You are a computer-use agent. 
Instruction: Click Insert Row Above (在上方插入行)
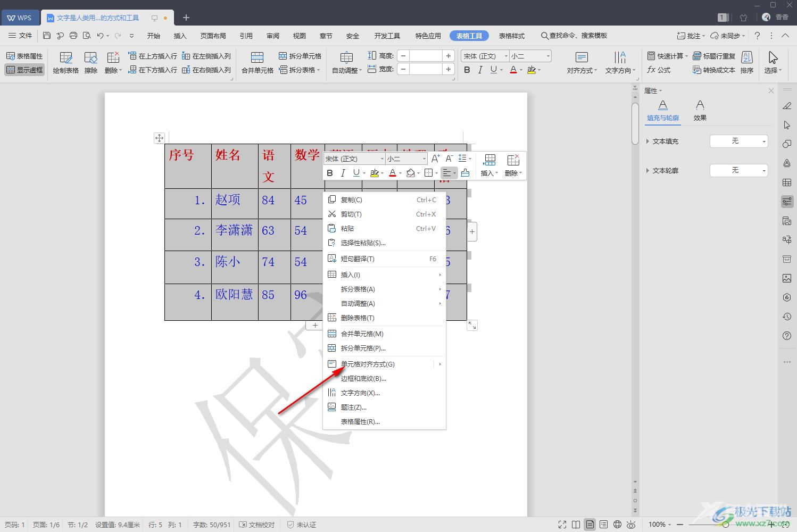click(x=153, y=56)
